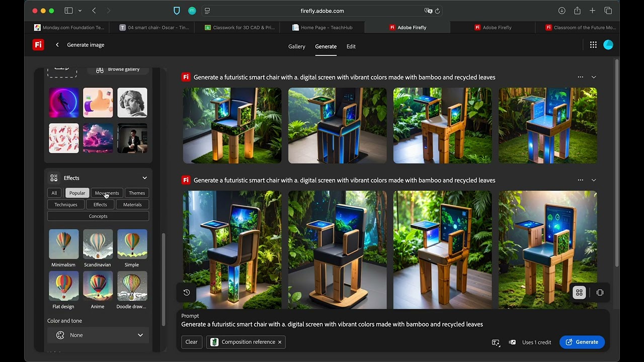Screen dimensions: 644x362
Task: Click the Clear prompt button
Action: [x=192, y=342]
